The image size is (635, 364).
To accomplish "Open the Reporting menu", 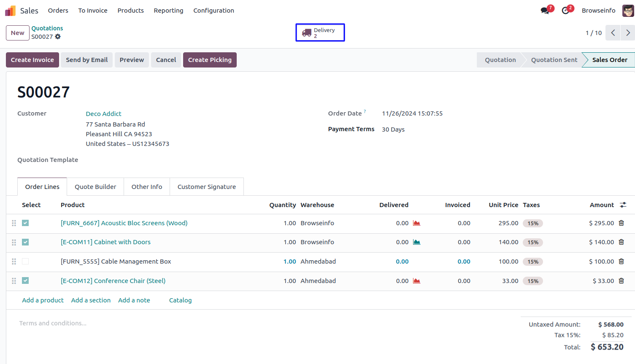I will click(x=168, y=11).
